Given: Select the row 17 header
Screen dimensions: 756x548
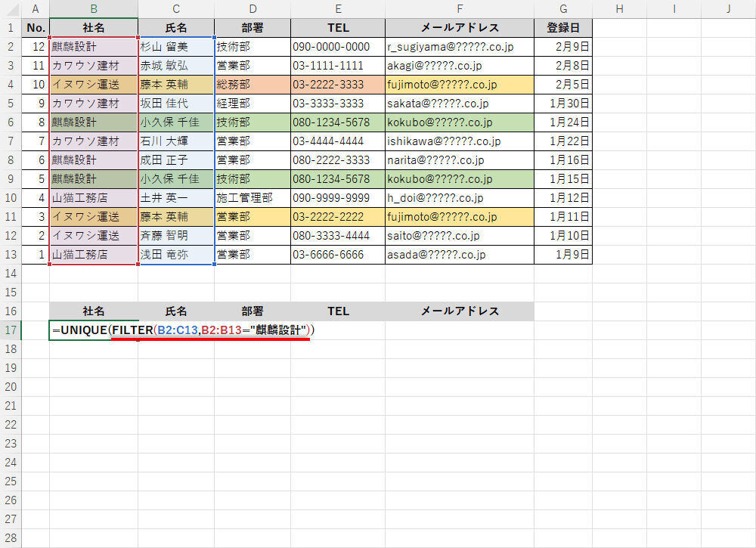Looking at the screenshot, I should 11,330.
